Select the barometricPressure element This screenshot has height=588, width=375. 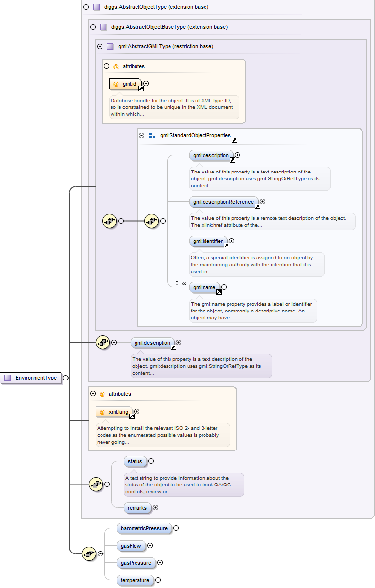[x=144, y=528]
